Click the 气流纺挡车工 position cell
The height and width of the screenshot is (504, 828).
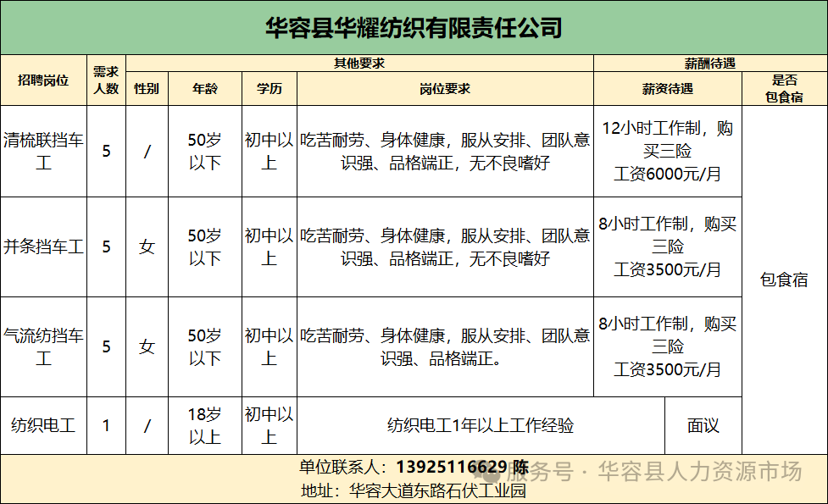[x=43, y=346]
